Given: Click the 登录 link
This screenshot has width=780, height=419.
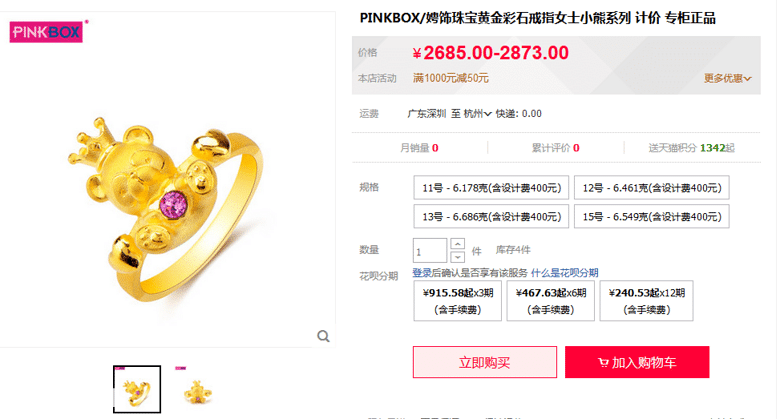Looking at the screenshot, I should click(422, 273).
